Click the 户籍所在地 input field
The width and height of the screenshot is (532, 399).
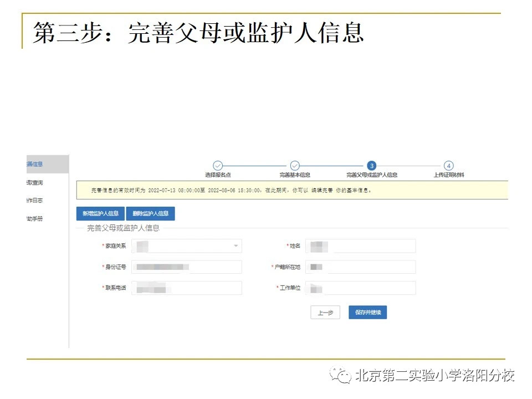(x=360, y=267)
